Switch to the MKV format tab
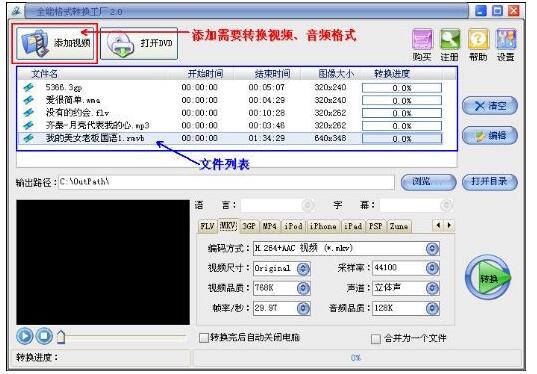This screenshot has height=374, width=537. (x=228, y=226)
